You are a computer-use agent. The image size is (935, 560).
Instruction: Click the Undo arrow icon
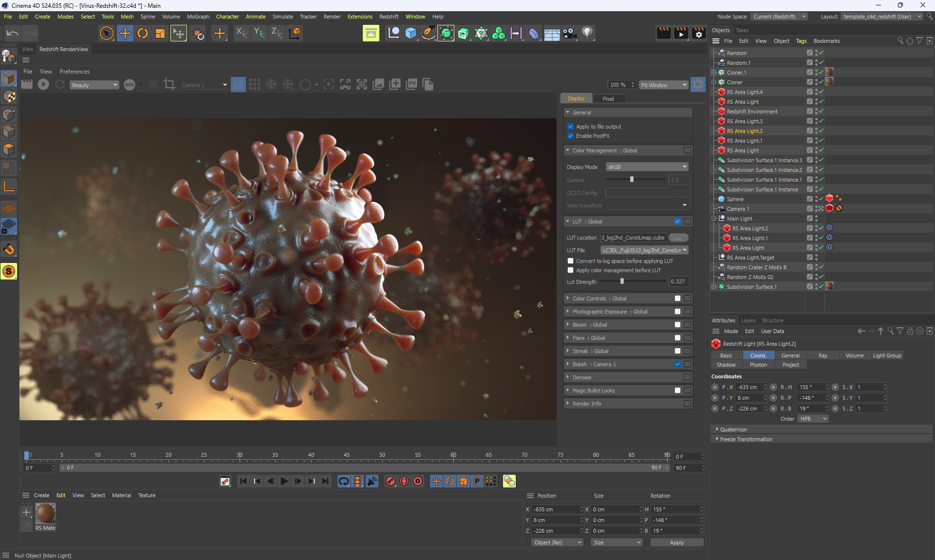(13, 33)
